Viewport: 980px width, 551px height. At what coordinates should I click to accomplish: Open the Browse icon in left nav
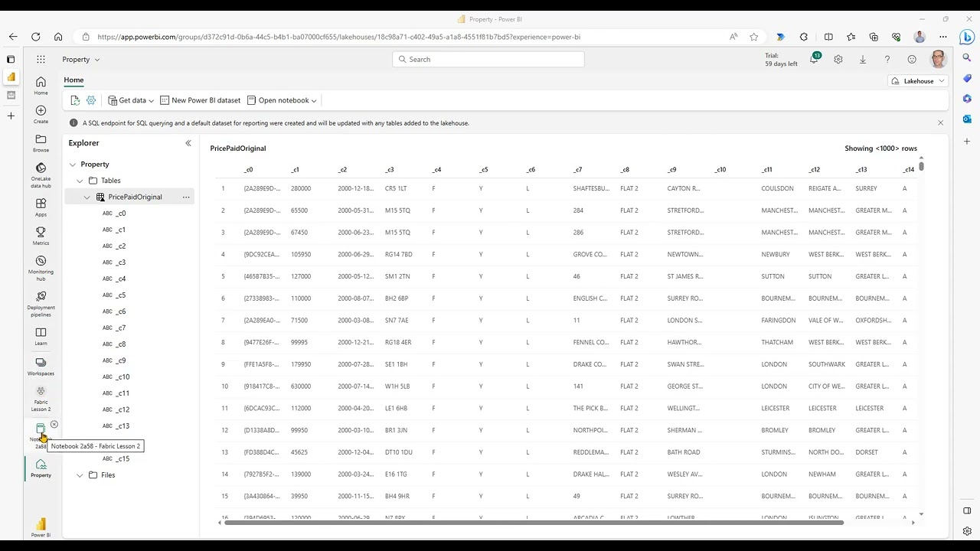[41, 143]
